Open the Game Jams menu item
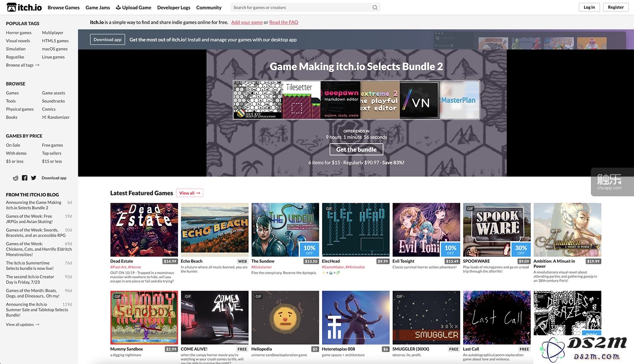The width and height of the screenshot is (634, 364). [x=98, y=8]
